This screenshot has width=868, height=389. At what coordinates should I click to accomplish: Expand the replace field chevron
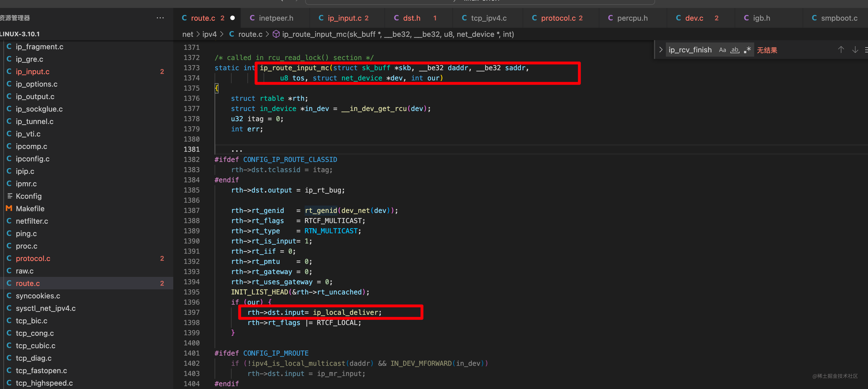[x=660, y=50]
